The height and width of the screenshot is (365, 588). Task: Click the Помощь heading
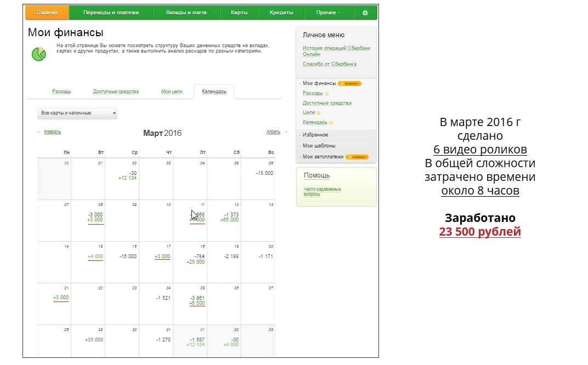pos(317,175)
